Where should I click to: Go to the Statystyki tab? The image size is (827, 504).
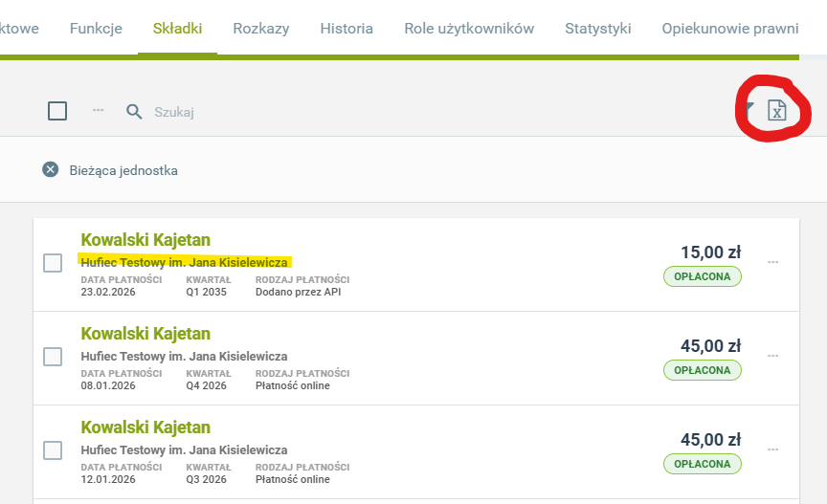pos(597,29)
